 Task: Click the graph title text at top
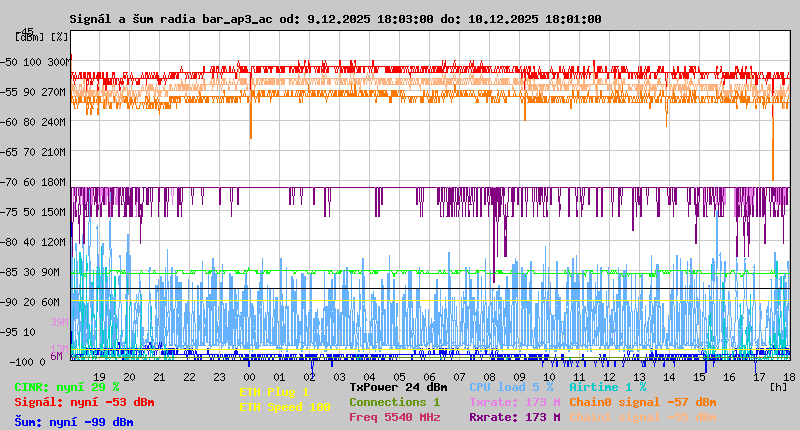335,19
